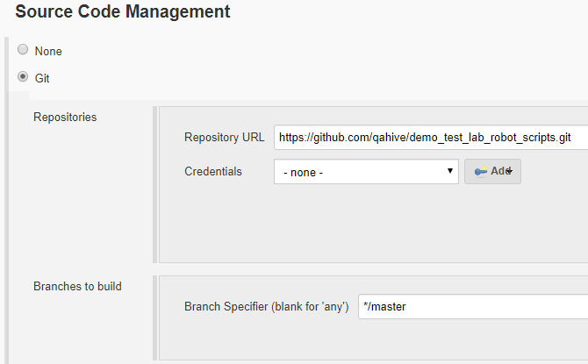Screen dimensions: 588x364
Task: Click the Source Code Management heading
Action: point(123,11)
